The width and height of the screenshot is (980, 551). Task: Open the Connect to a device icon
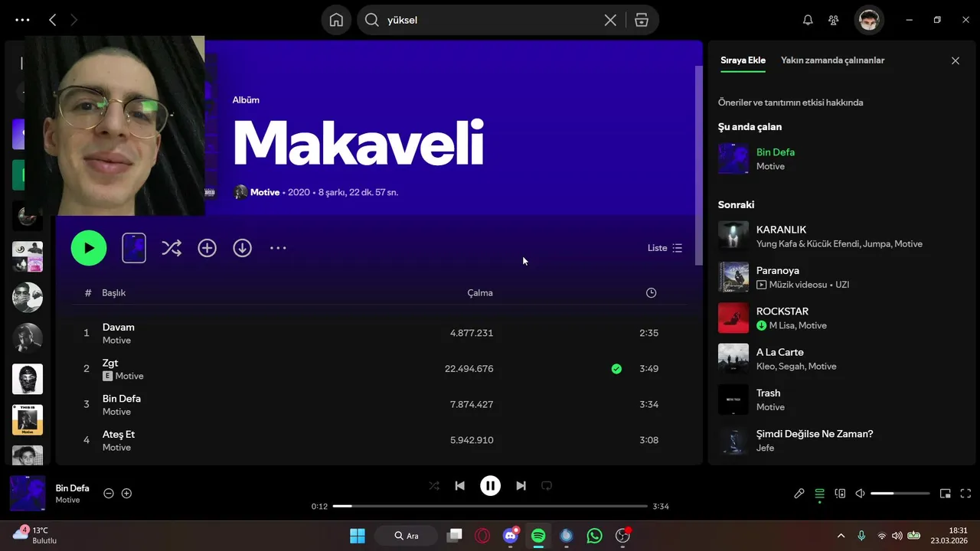(840, 494)
